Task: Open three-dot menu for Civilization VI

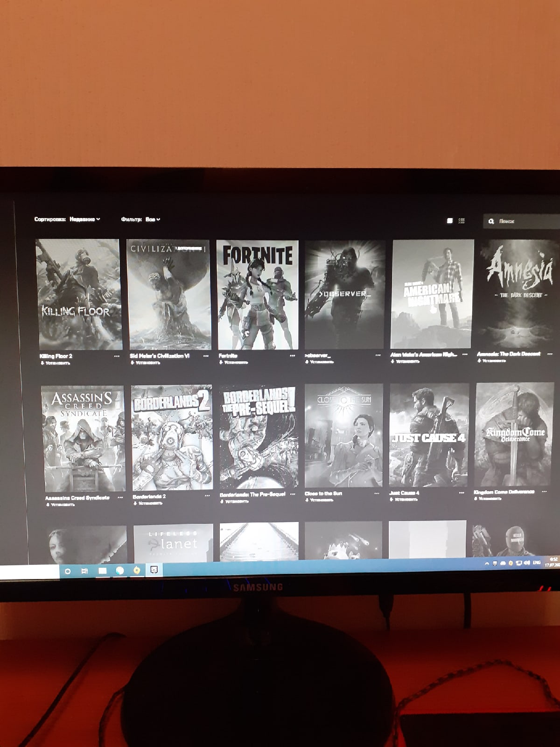Action: point(206,356)
